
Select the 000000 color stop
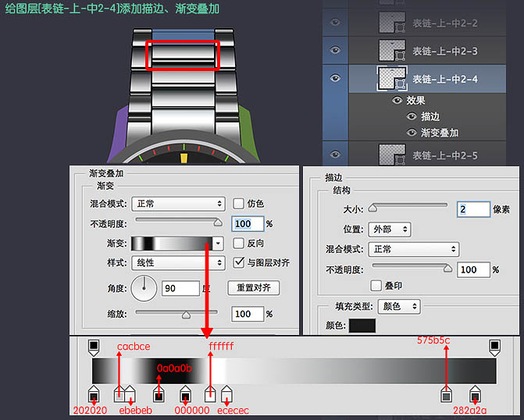[x=186, y=394]
